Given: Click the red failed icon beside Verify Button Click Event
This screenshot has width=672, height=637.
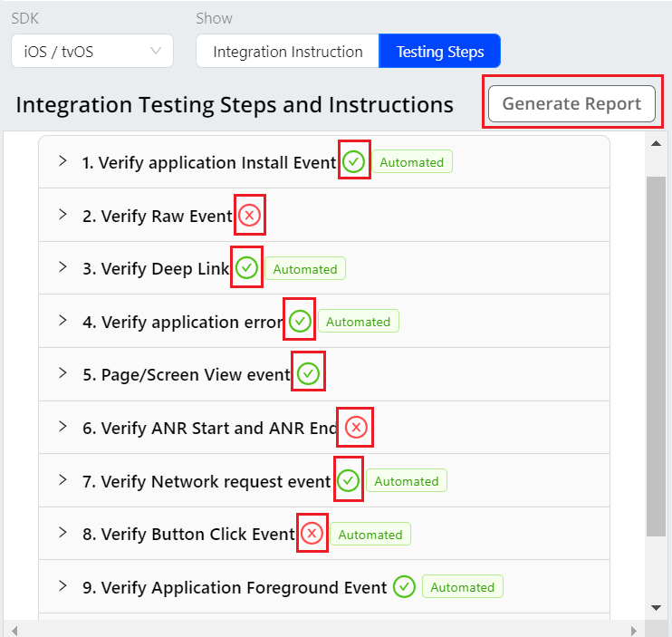Looking at the screenshot, I should click(312, 534).
